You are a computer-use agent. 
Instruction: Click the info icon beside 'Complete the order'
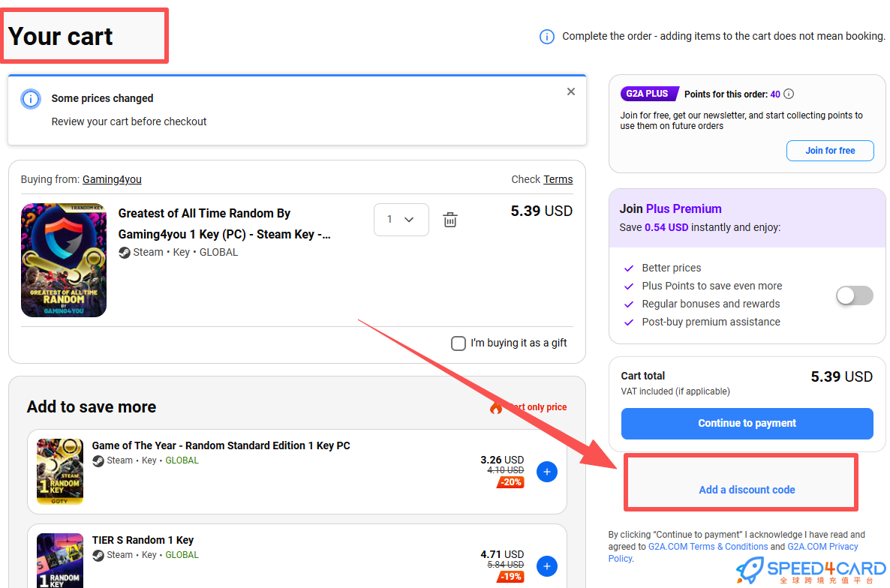[546, 37]
